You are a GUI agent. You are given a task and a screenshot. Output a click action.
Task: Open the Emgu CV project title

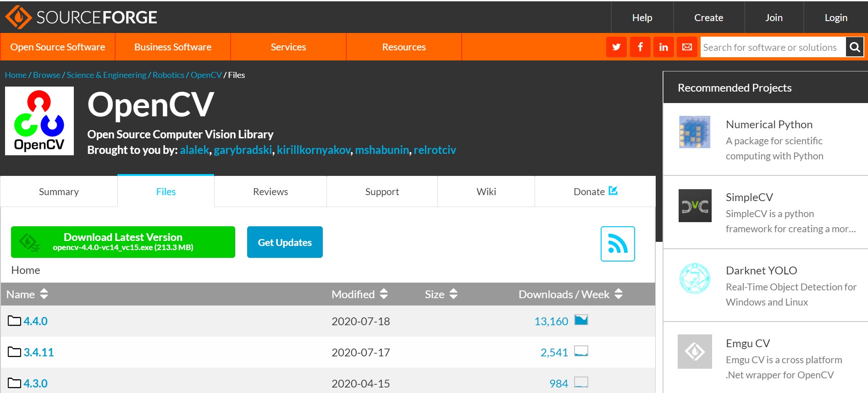748,343
